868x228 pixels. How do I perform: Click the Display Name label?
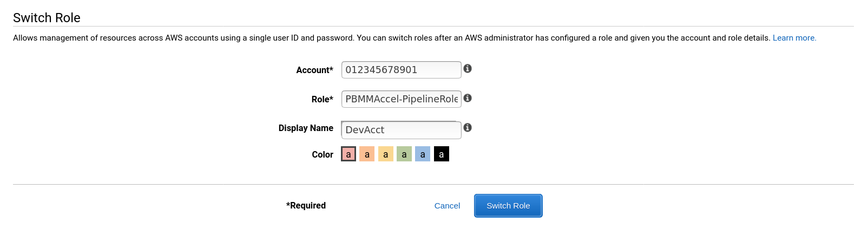pos(306,128)
